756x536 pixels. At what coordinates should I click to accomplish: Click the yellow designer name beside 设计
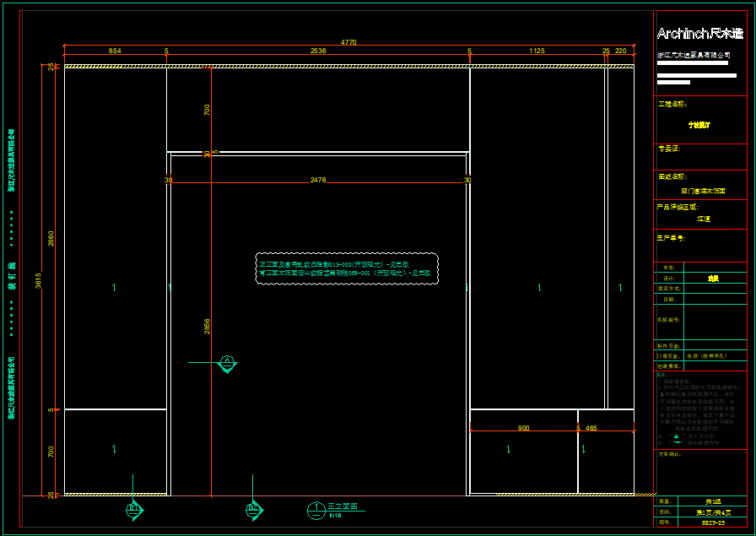pyautogui.click(x=714, y=279)
